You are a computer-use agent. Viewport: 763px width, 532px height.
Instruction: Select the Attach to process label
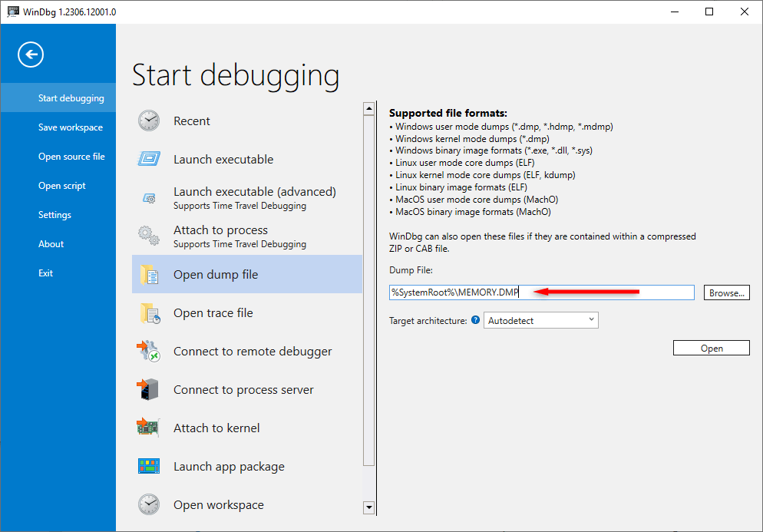pyautogui.click(x=220, y=230)
